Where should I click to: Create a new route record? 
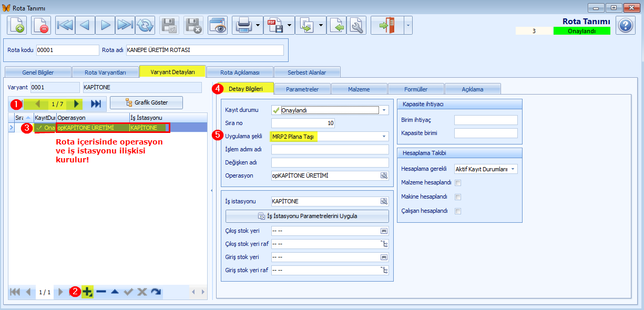tap(17, 25)
